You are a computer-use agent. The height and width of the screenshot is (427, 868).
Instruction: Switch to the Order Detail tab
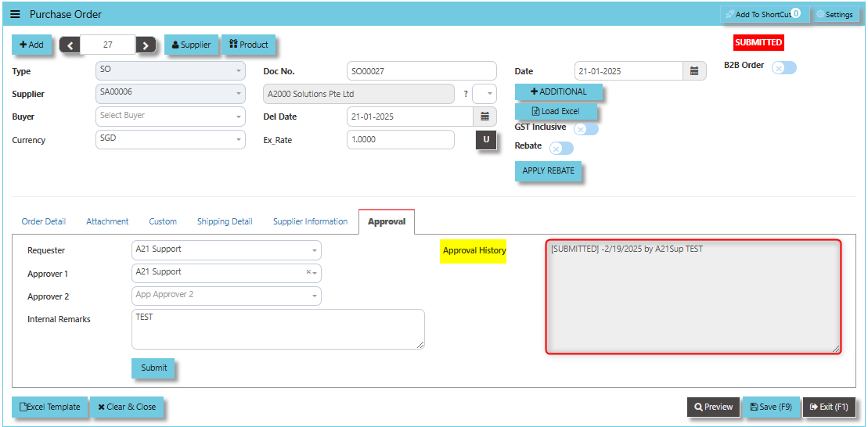pyautogui.click(x=44, y=221)
